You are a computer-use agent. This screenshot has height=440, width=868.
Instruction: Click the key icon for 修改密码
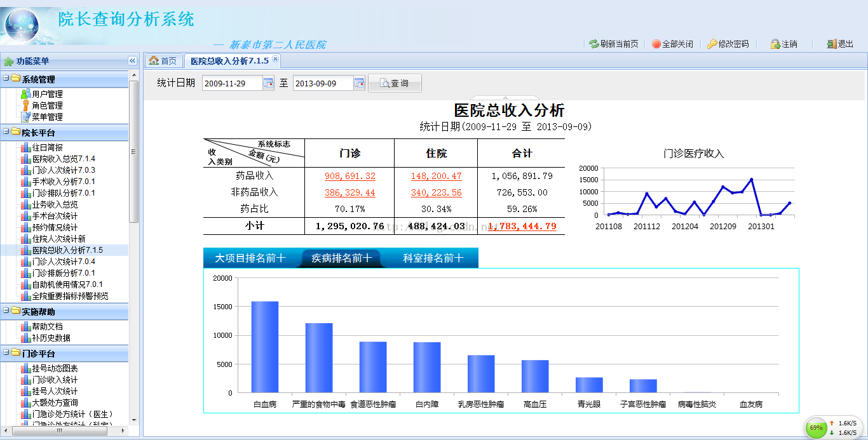coord(712,44)
